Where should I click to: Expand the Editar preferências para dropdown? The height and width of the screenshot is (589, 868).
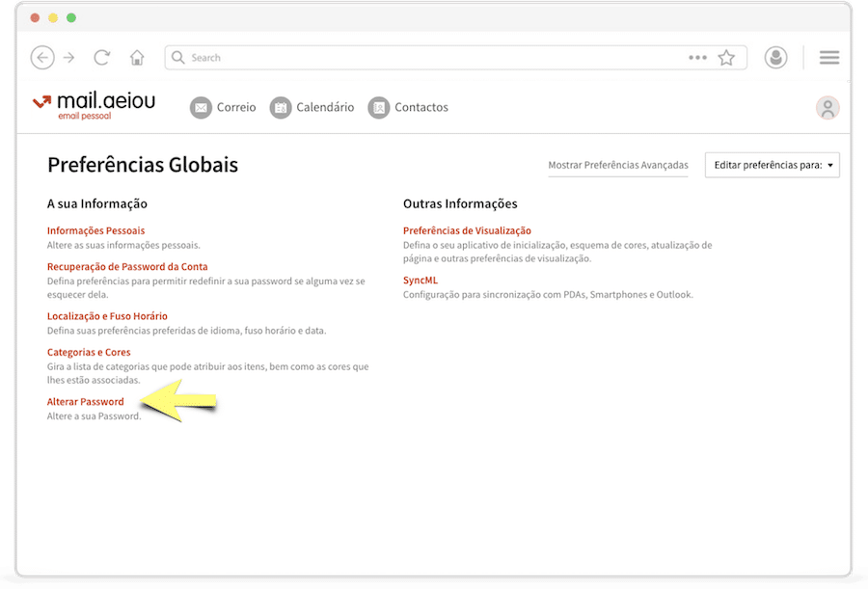click(772, 165)
